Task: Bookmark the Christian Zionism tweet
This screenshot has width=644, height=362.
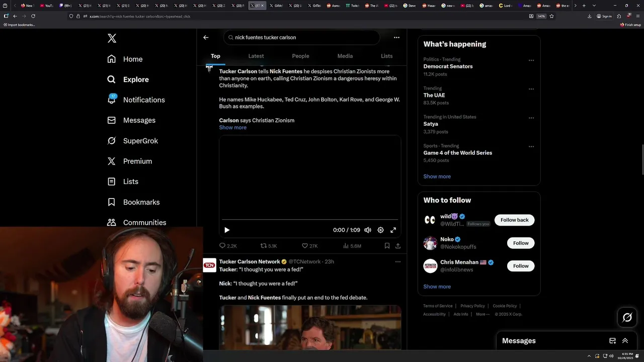Action: click(387, 246)
